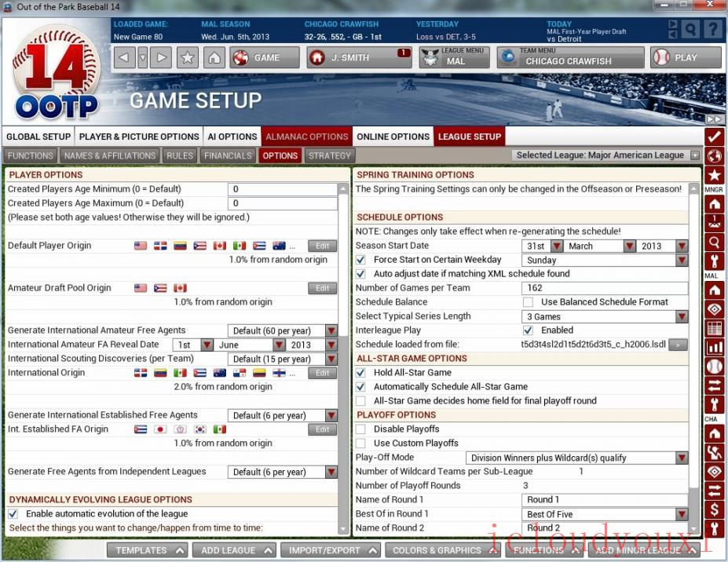Viewport: 728px width, 562px height.
Task: Toggle Automatically Schedule All-Star Game checkbox
Action: click(x=360, y=387)
